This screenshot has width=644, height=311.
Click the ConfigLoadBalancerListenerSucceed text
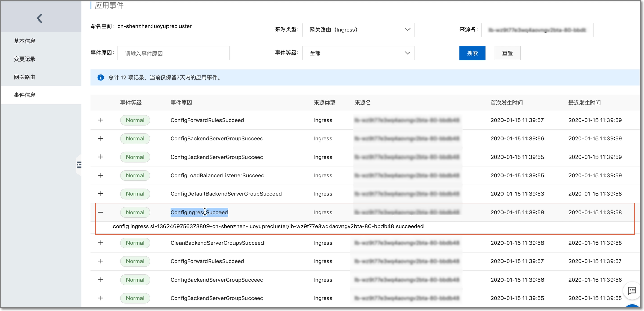click(x=217, y=176)
